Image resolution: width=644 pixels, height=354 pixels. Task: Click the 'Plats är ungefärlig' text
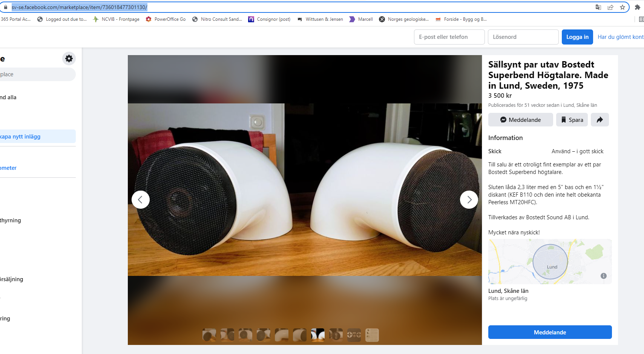click(508, 299)
